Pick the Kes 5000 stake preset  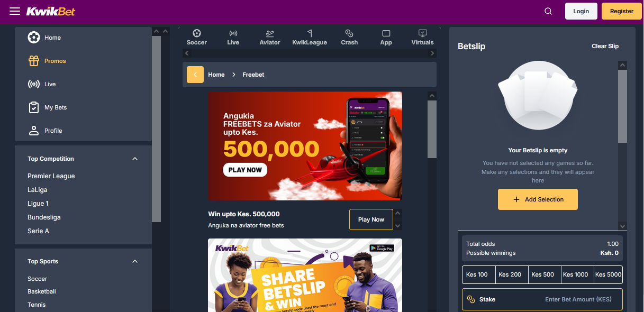(608, 274)
